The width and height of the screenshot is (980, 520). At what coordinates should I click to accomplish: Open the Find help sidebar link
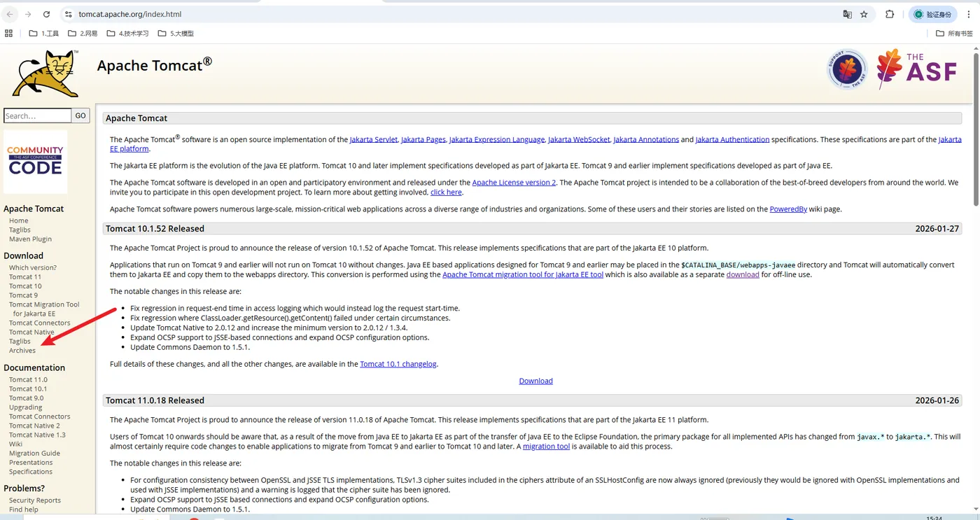24,509
